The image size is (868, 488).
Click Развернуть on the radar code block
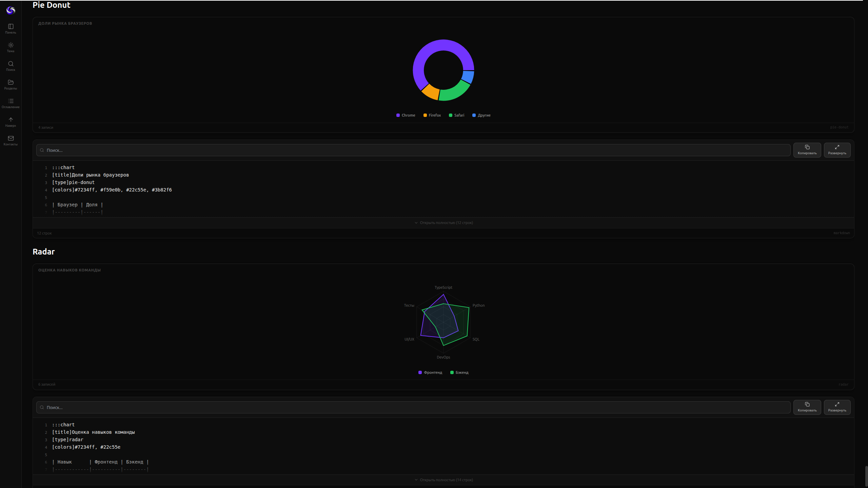836,407
